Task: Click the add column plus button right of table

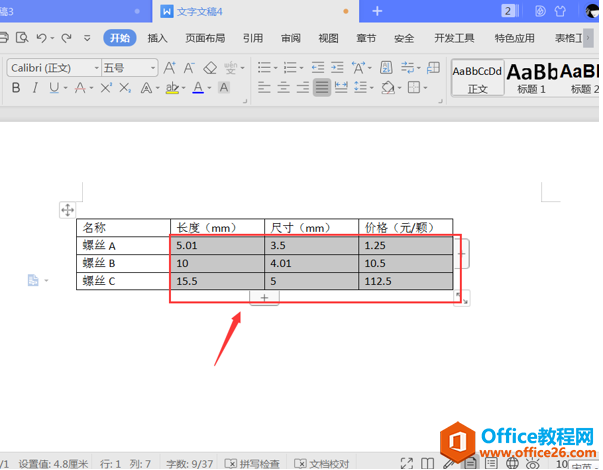Action: coord(462,254)
